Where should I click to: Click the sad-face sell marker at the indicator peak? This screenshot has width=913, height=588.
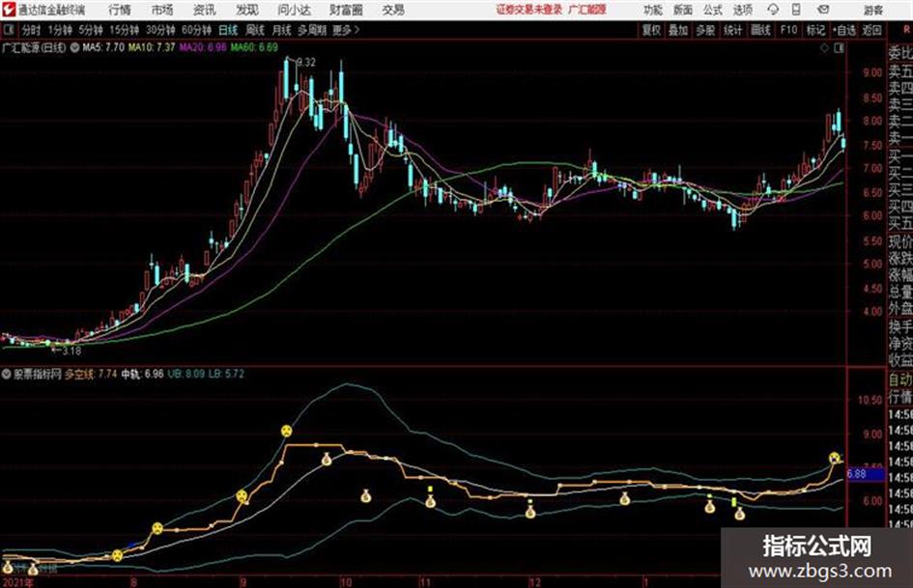point(287,431)
